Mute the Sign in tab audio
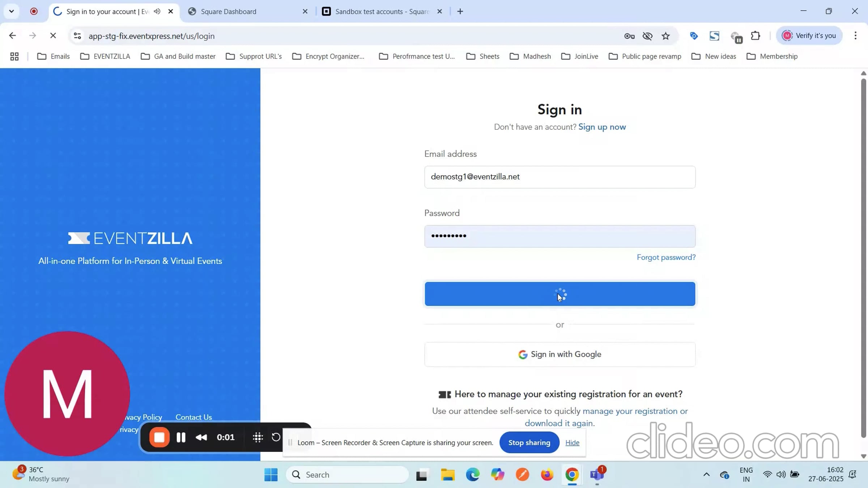The width and height of the screenshot is (868, 488). point(157,11)
